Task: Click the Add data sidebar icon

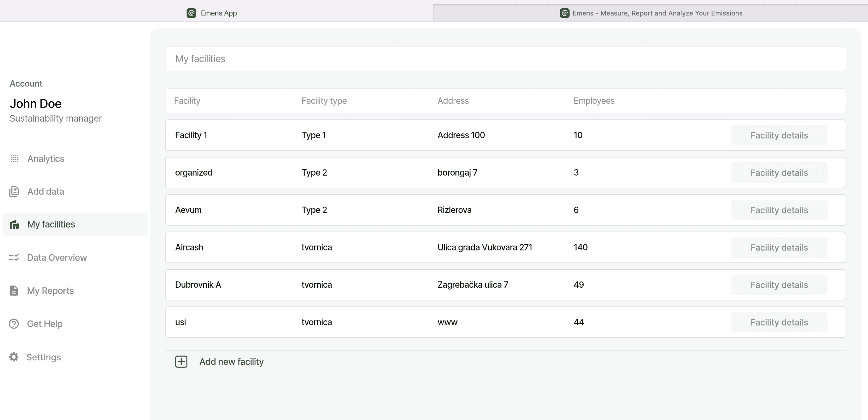Action: click(14, 191)
